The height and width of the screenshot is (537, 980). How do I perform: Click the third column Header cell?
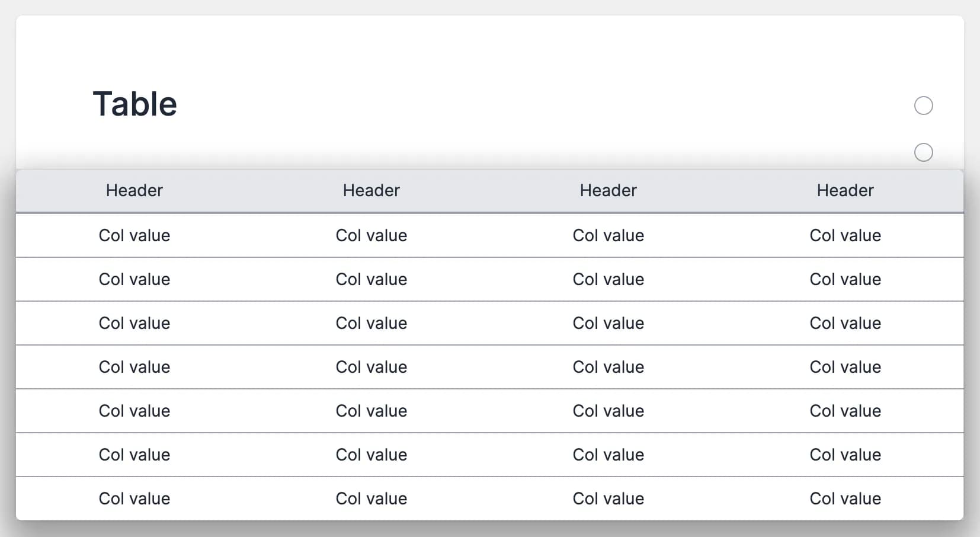(608, 190)
